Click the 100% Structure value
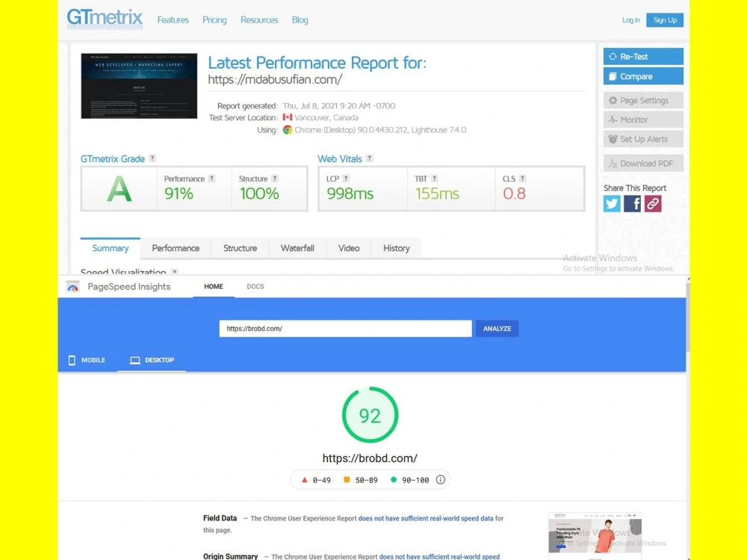Viewport: 747px width, 560px height. click(258, 193)
